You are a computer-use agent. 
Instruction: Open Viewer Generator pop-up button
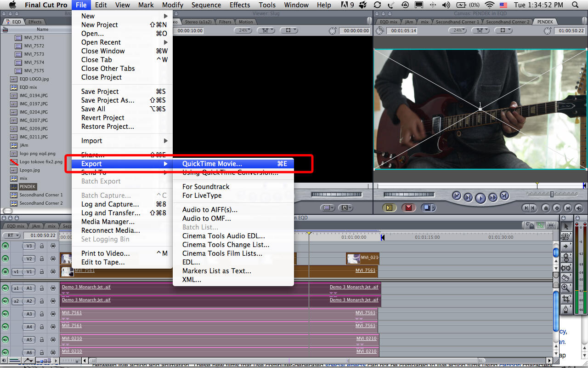(x=345, y=208)
